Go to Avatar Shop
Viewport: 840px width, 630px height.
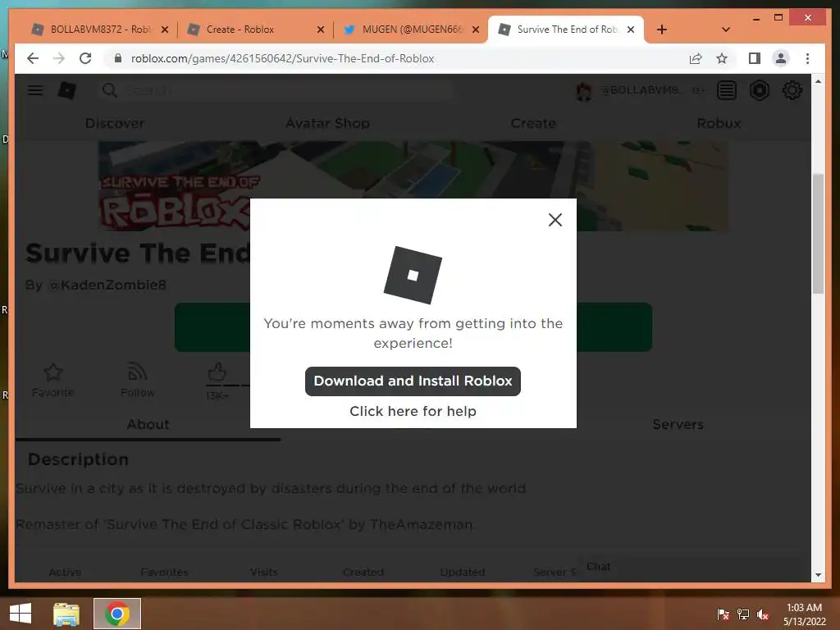pos(327,123)
